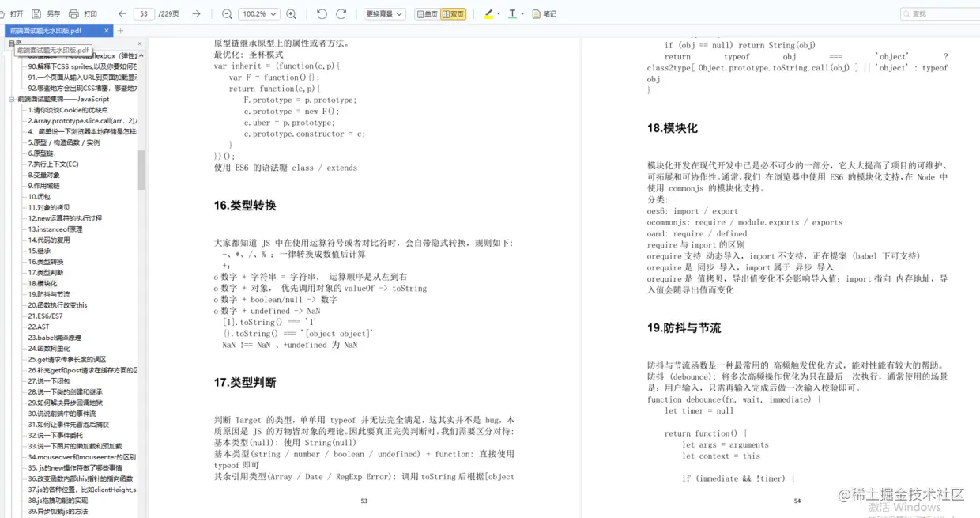Open outline entry 38.js拖拽功能的实现

pos(58,501)
